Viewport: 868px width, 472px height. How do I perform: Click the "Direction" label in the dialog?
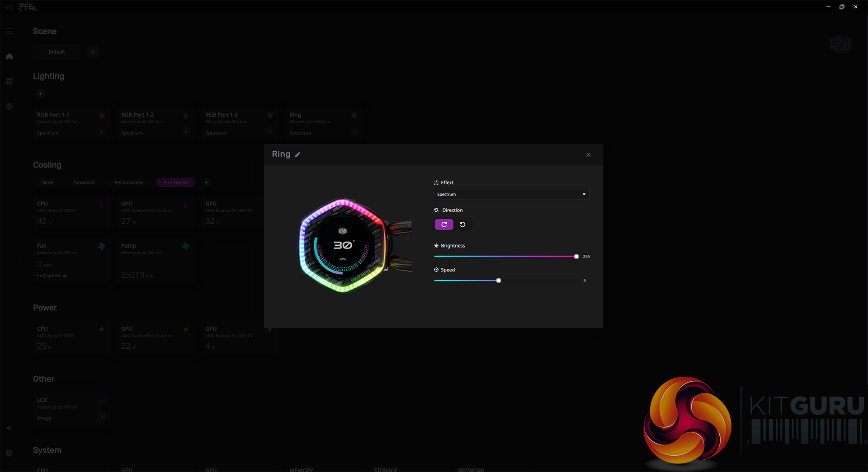453,210
